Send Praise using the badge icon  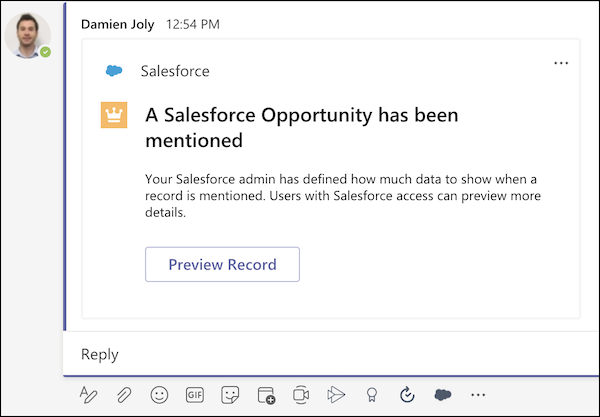coord(372,395)
